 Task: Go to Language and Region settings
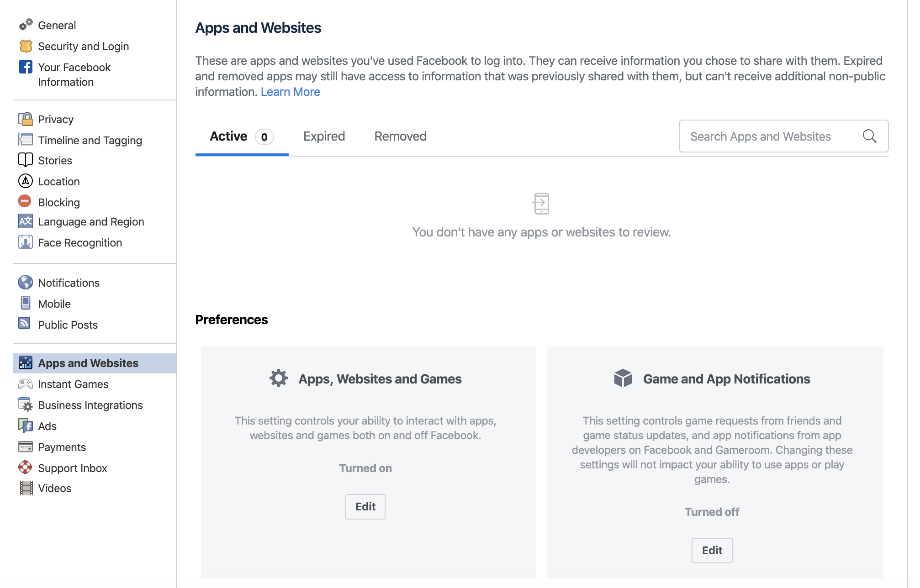(91, 221)
